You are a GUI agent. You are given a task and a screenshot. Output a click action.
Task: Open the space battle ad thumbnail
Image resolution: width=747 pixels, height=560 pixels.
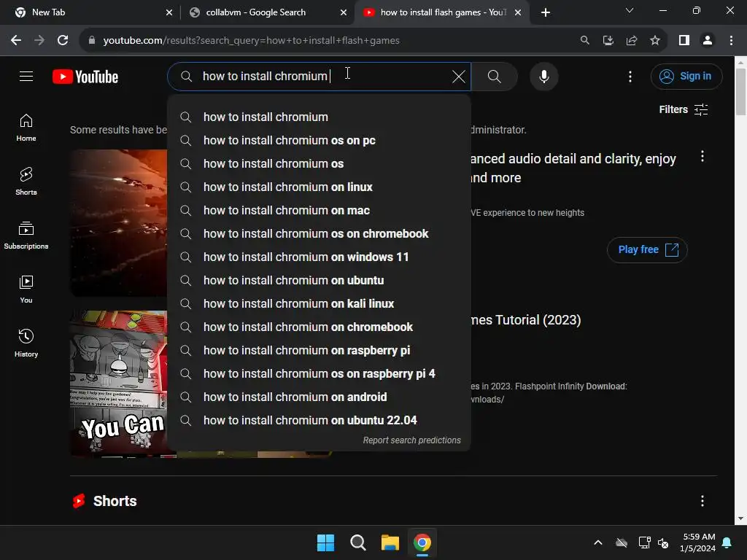[x=119, y=223]
